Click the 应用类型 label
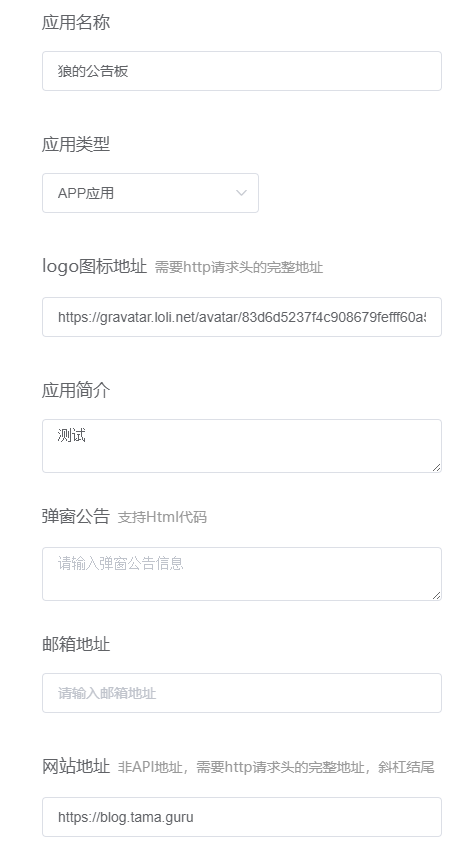Viewport: 455px width, 850px height. pyautogui.click(x=76, y=144)
